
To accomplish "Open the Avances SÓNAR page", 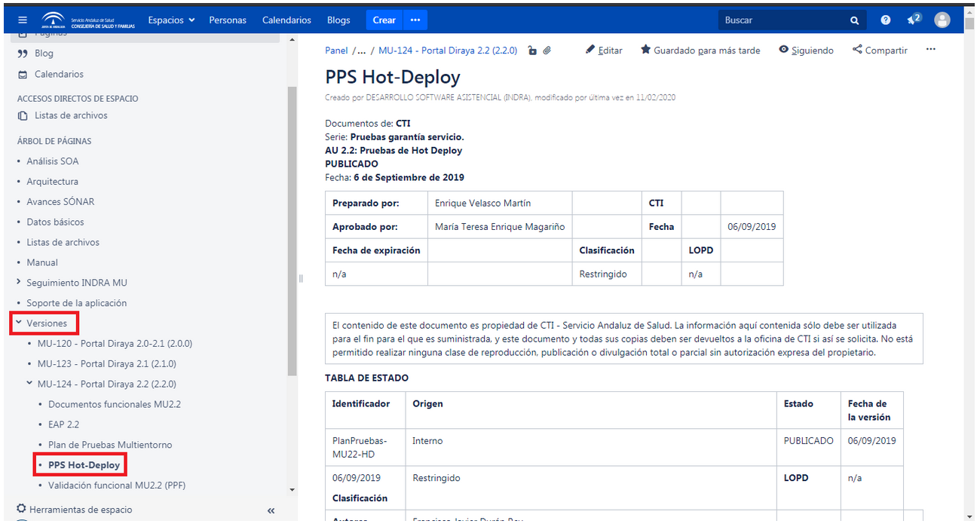I will [60, 202].
